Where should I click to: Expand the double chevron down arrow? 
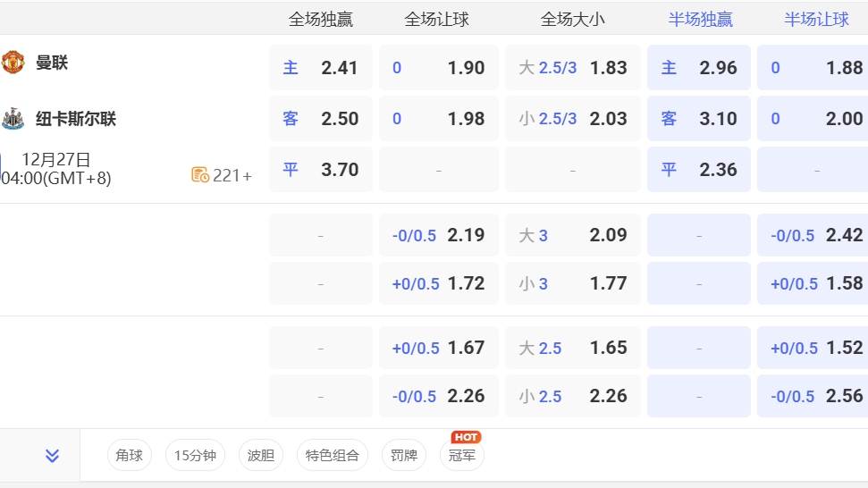pyautogui.click(x=52, y=456)
